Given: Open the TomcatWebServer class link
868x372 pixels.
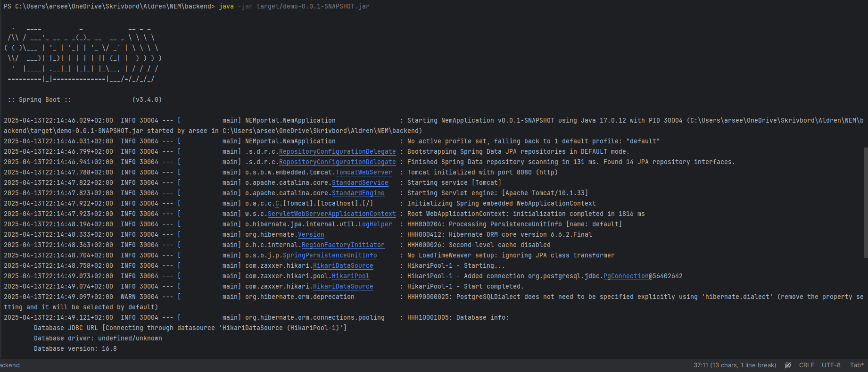Looking at the screenshot, I should coord(364,173).
